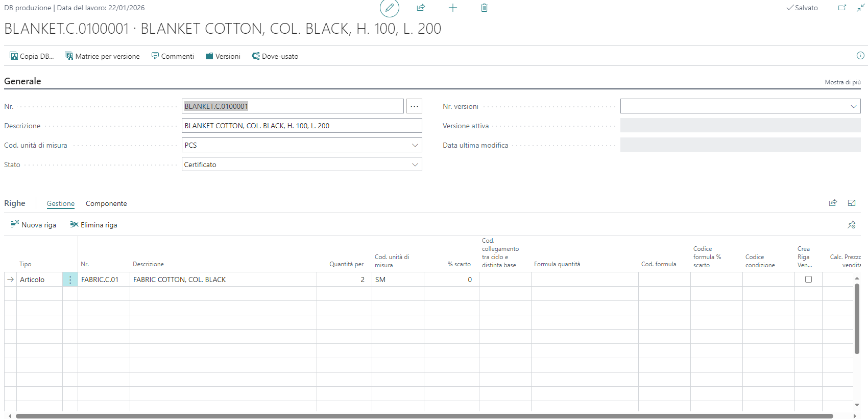Open the Dove-usato action
The height and width of the screenshot is (419, 868).
(275, 56)
